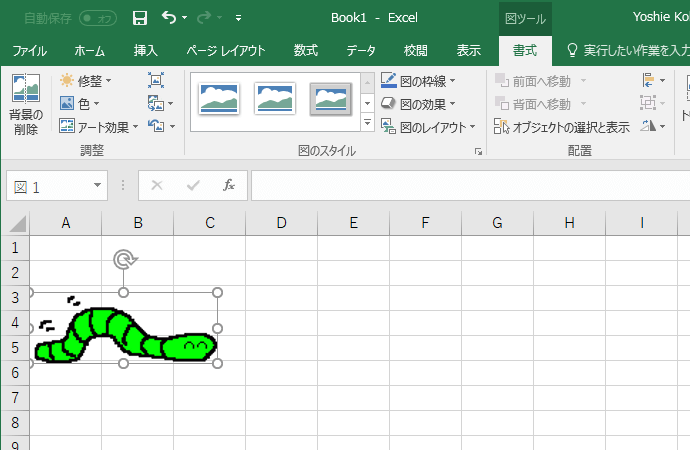Click the Rotate objects icon
Viewport: 690px width, 450px height.
point(652,126)
